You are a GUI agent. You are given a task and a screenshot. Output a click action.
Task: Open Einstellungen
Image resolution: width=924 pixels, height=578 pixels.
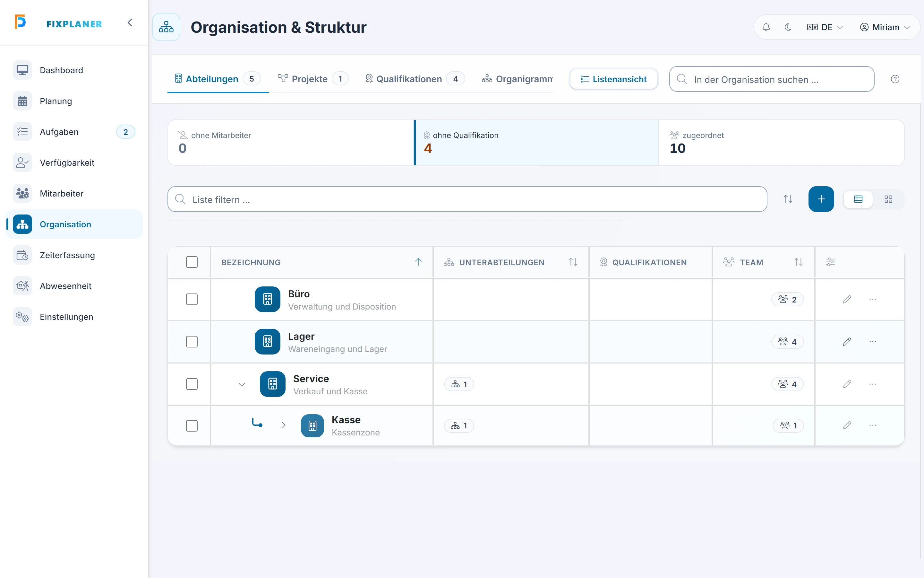74,317
